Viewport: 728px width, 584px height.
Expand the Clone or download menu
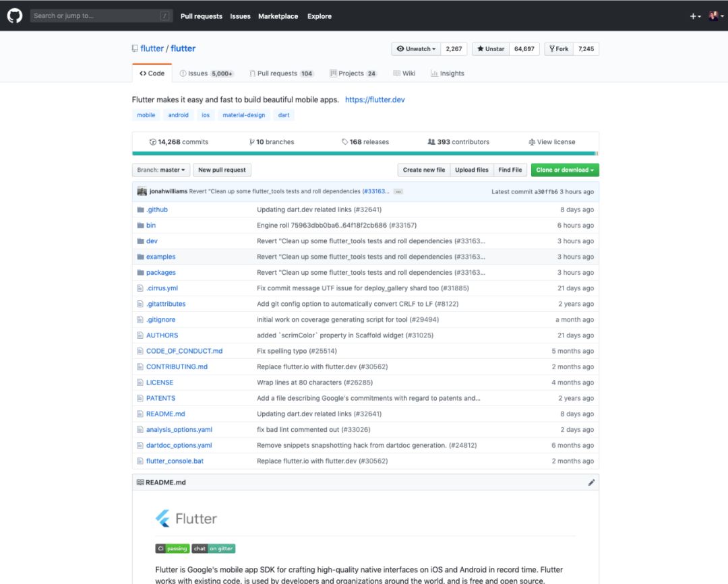click(565, 170)
